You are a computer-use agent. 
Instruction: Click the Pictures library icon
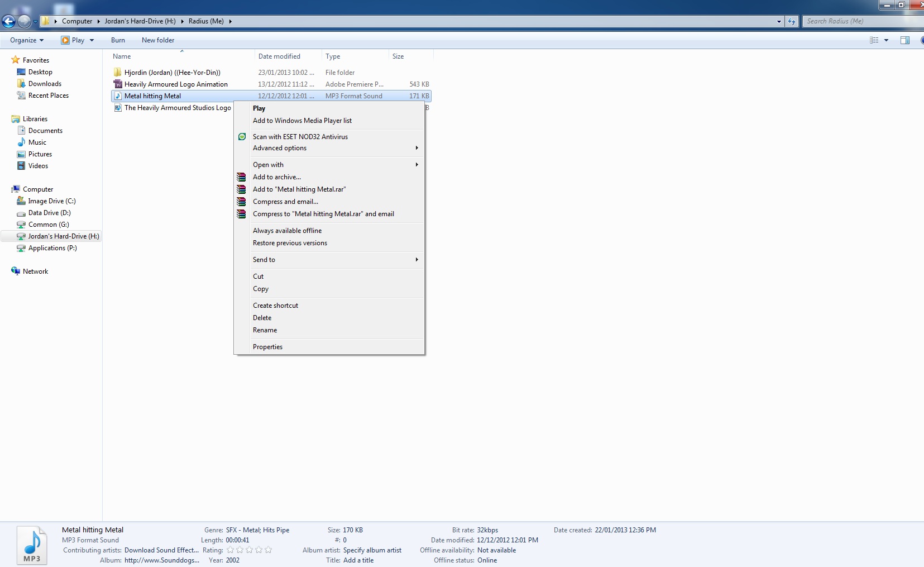pos(21,154)
